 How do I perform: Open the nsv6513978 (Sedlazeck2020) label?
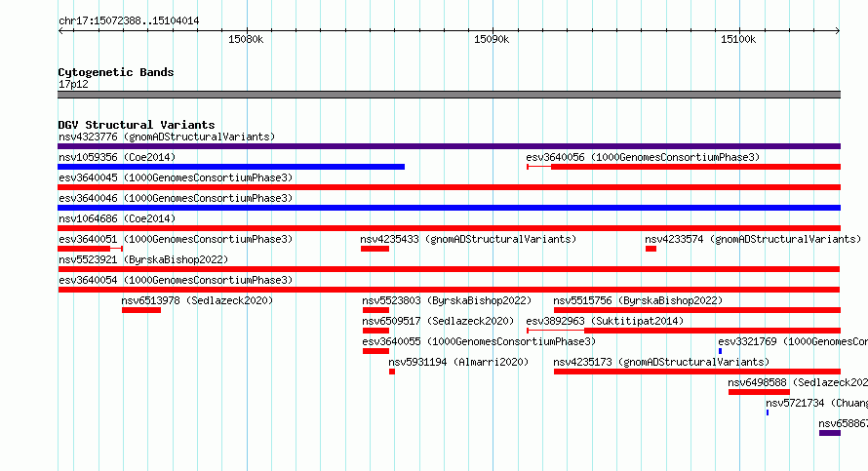pos(197,300)
